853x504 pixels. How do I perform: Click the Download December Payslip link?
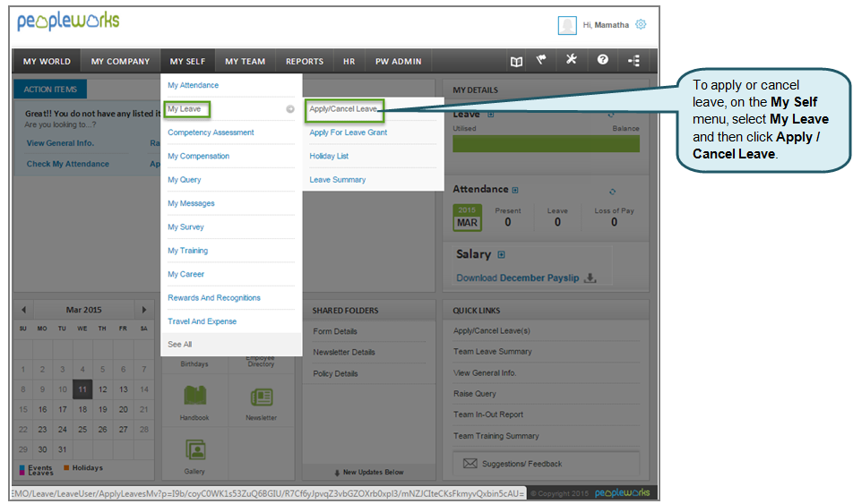517,278
